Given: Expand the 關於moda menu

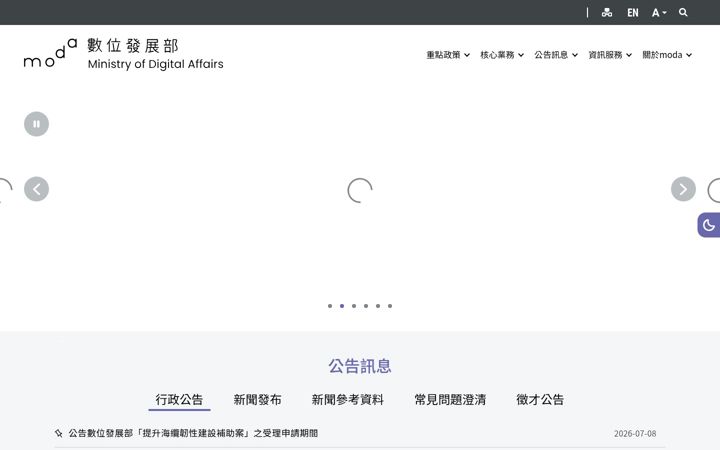Looking at the screenshot, I should pyautogui.click(x=667, y=55).
